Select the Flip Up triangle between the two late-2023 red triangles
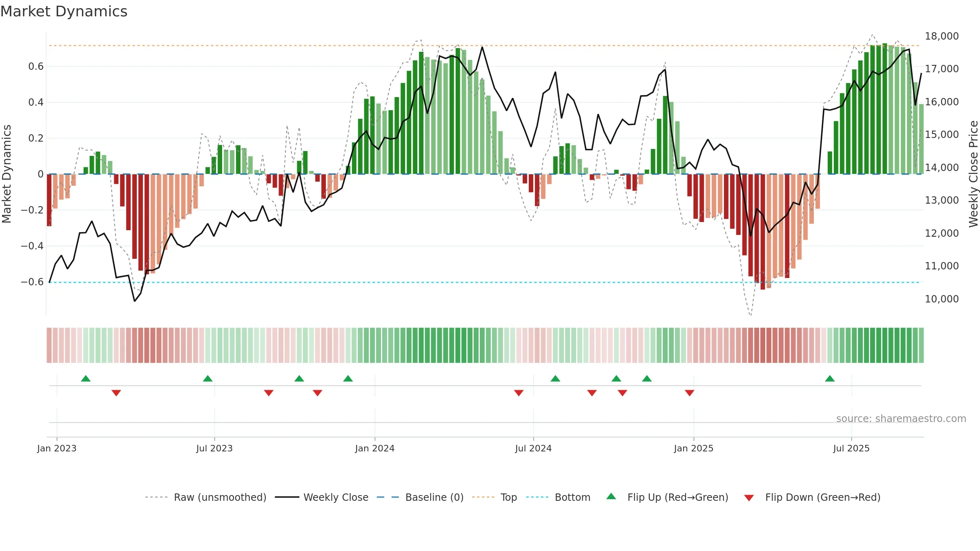 [x=299, y=378]
